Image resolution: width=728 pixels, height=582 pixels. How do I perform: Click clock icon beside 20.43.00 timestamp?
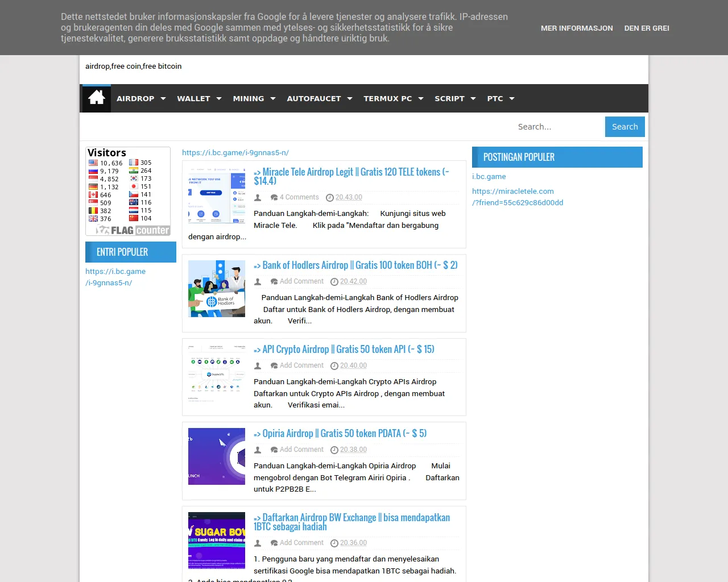pos(330,198)
